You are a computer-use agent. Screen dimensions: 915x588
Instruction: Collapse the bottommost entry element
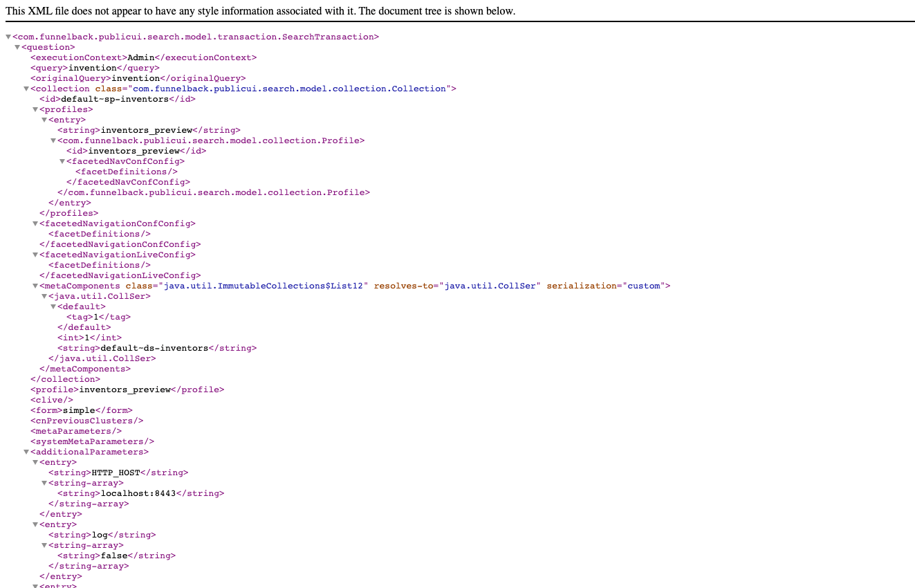[x=35, y=585]
